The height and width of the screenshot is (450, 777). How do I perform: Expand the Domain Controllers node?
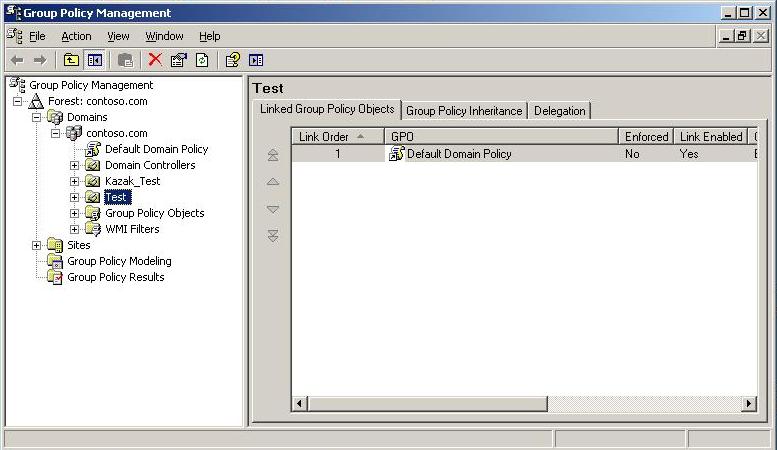coord(74,166)
